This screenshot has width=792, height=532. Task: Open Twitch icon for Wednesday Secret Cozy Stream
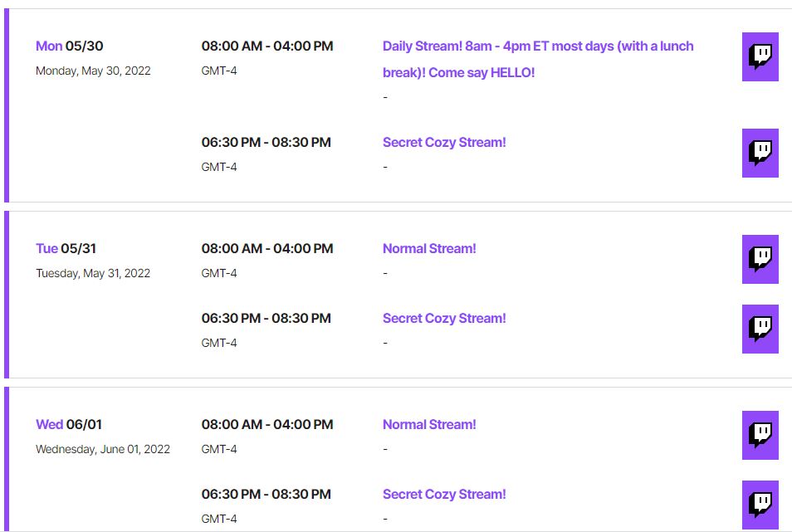pyautogui.click(x=760, y=505)
